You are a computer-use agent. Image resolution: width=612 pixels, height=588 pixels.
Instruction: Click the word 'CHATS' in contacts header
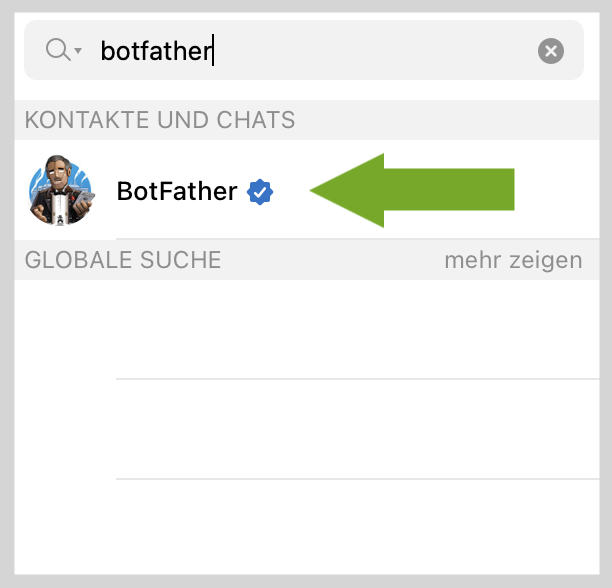click(x=255, y=121)
